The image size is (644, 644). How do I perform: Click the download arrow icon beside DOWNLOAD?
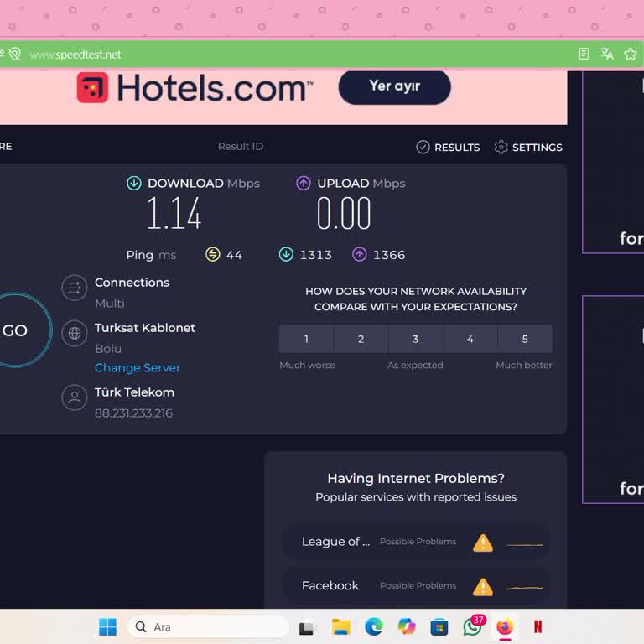coord(134,183)
